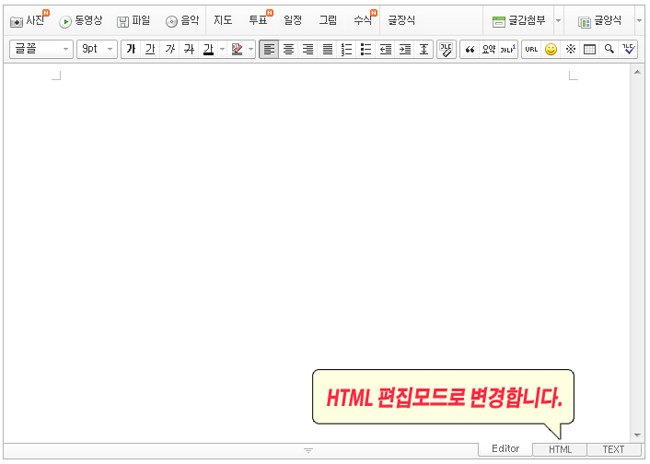Toggle bold text formatting
This screenshot has width=650, height=464.
tap(131, 49)
